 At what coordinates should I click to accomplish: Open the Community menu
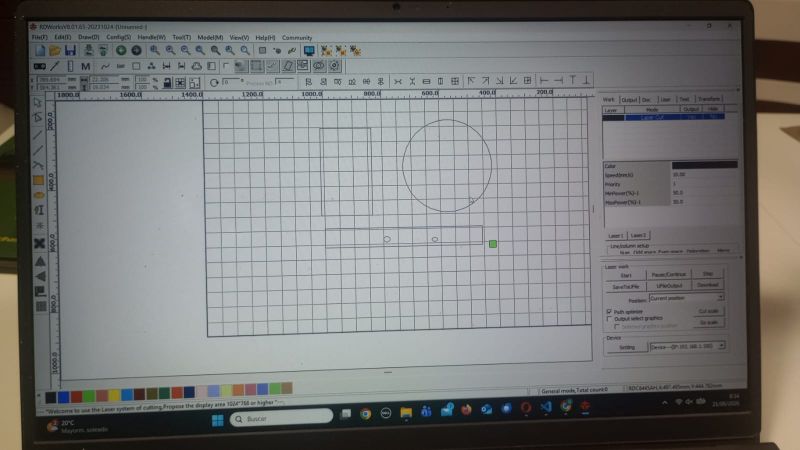click(x=297, y=37)
